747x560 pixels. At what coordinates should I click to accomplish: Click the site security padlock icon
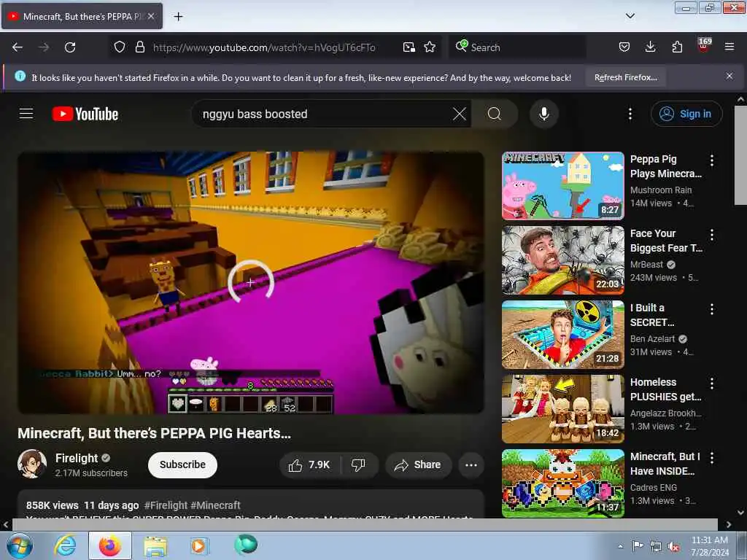(x=139, y=47)
